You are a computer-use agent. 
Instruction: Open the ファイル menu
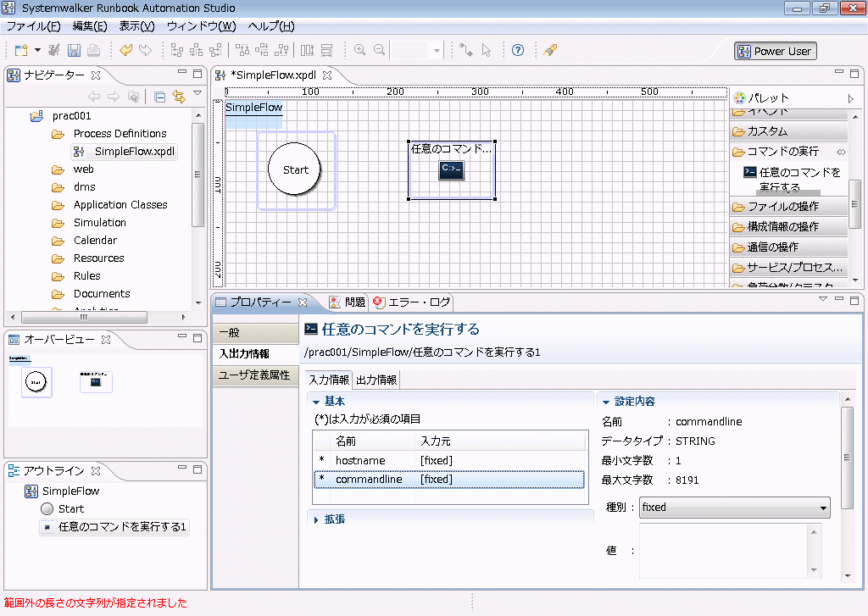(33, 26)
